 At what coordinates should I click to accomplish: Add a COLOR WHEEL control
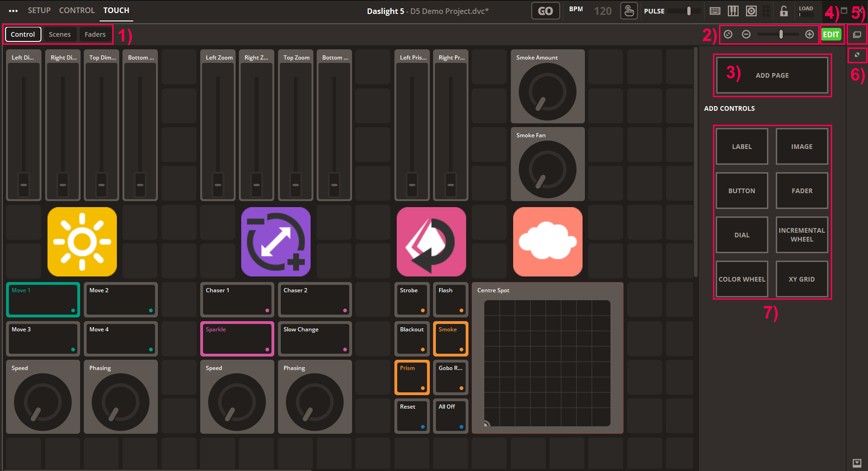[742, 279]
